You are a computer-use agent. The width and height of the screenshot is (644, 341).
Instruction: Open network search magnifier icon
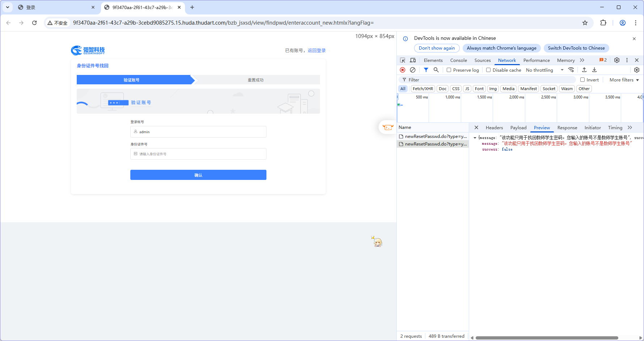click(x=436, y=70)
